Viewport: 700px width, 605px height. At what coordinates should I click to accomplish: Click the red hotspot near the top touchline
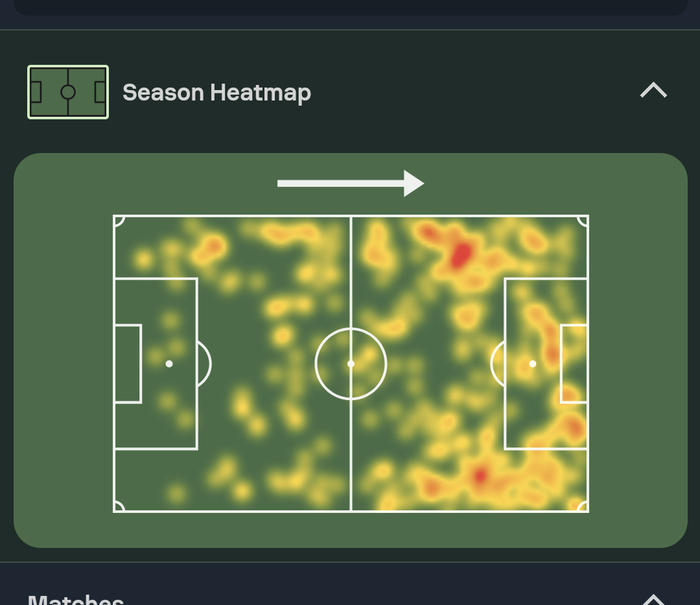click(461, 255)
